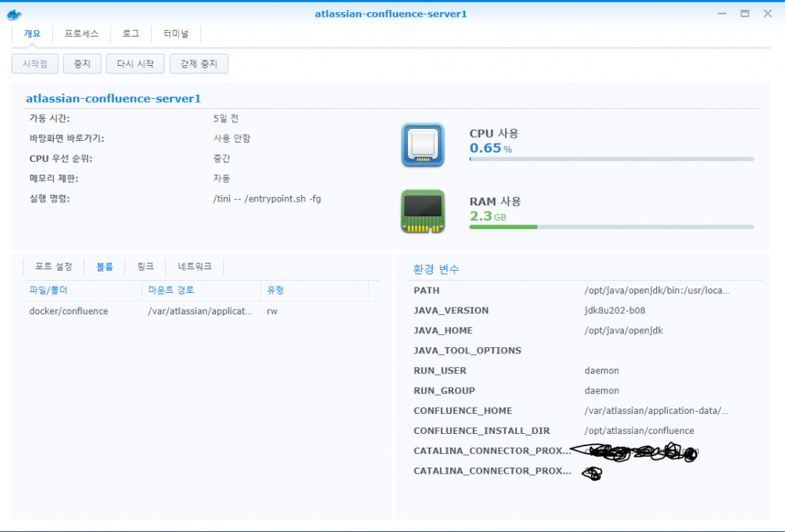
Task: Select the 링크 sub-tab
Action: (x=145, y=267)
